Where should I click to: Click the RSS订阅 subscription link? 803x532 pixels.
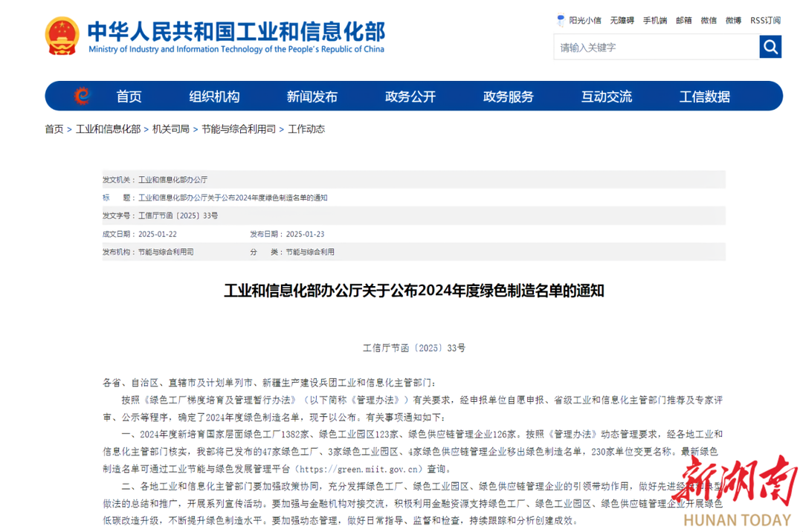tap(765, 21)
